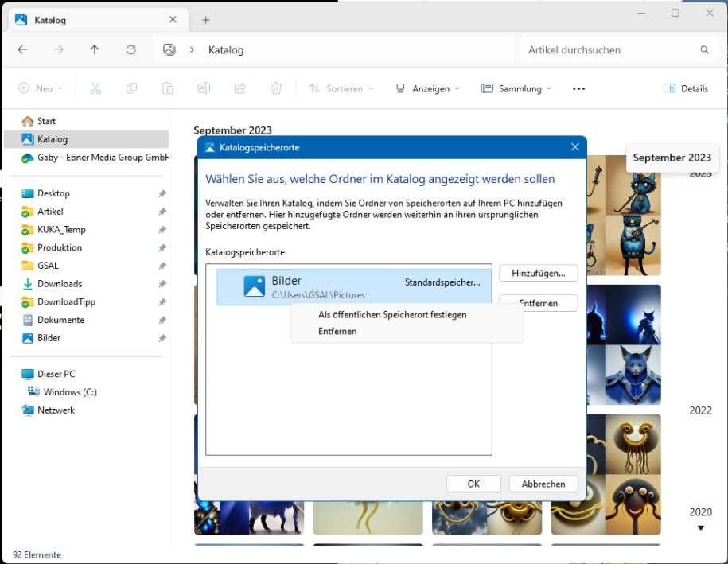Screen dimensions: 728x564
Task: Unpin Downloads from the navigation pane
Action: (x=162, y=284)
